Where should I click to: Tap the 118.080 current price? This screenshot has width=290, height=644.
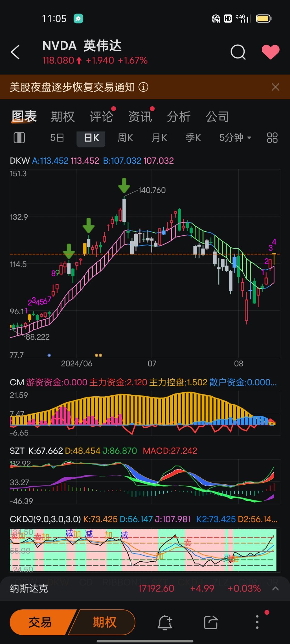[x=58, y=60]
